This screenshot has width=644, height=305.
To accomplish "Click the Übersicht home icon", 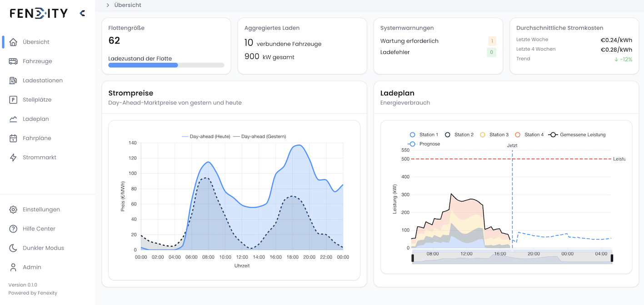I will (x=14, y=41).
